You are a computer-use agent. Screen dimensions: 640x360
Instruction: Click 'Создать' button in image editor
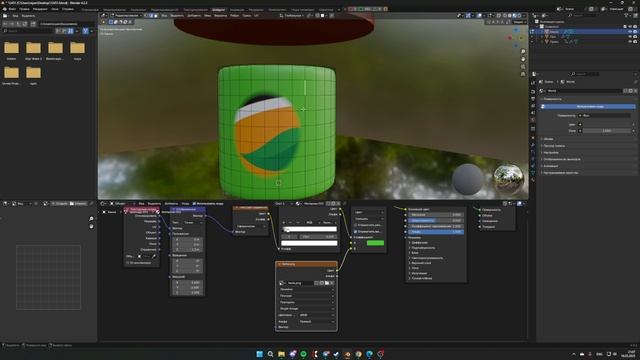coord(59,203)
